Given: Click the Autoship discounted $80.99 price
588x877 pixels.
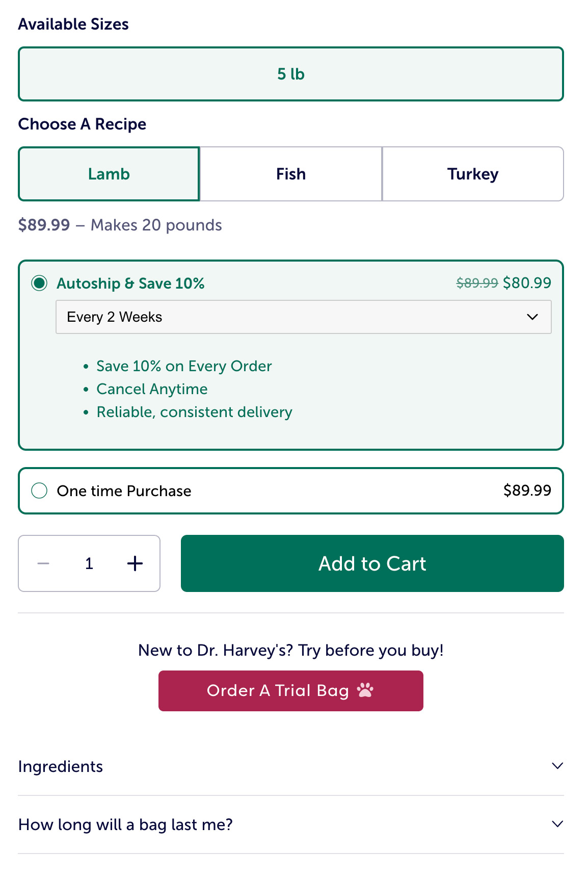Looking at the screenshot, I should 527,283.
